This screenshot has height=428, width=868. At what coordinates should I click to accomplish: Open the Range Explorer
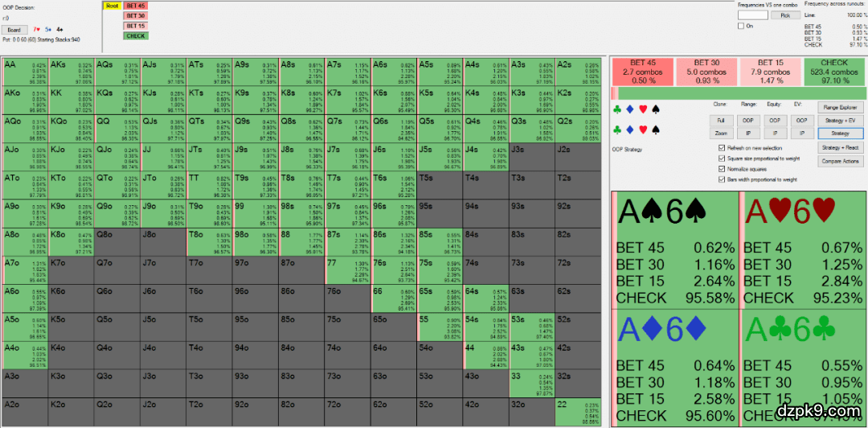[839, 107]
